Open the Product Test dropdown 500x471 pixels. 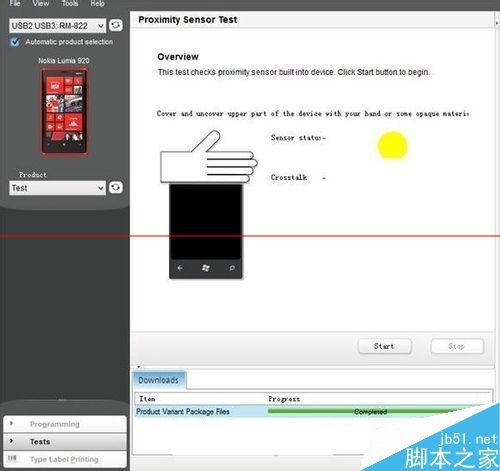57,188
